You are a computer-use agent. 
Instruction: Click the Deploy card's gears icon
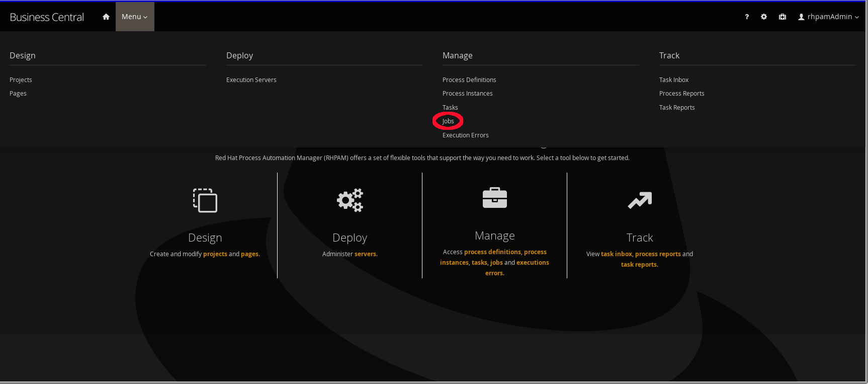click(x=350, y=200)
